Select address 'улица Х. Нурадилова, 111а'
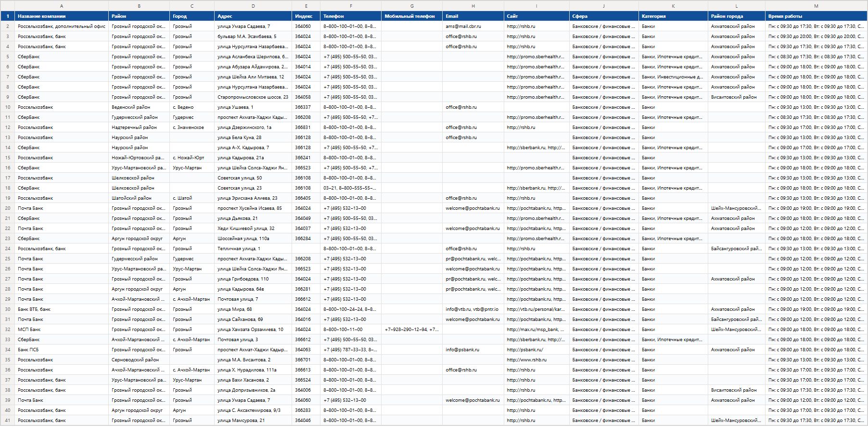The image size is (868, 434). (x=253, y=370)
